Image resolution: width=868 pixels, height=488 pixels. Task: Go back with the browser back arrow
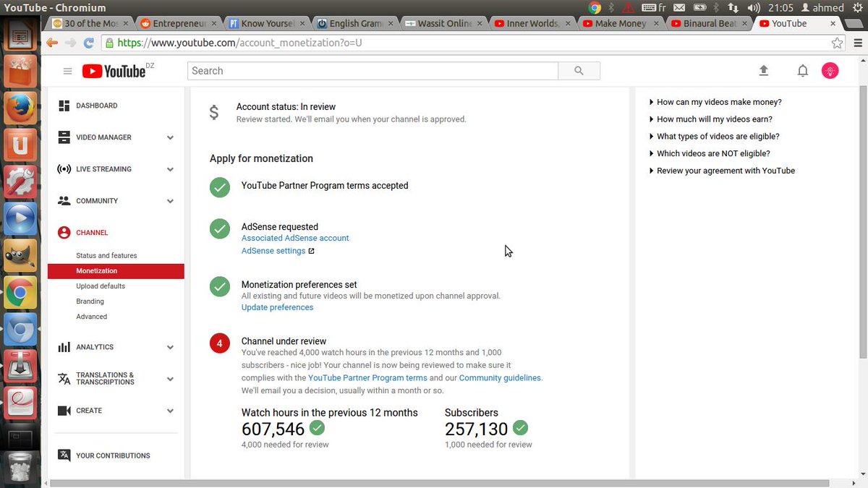52,43
